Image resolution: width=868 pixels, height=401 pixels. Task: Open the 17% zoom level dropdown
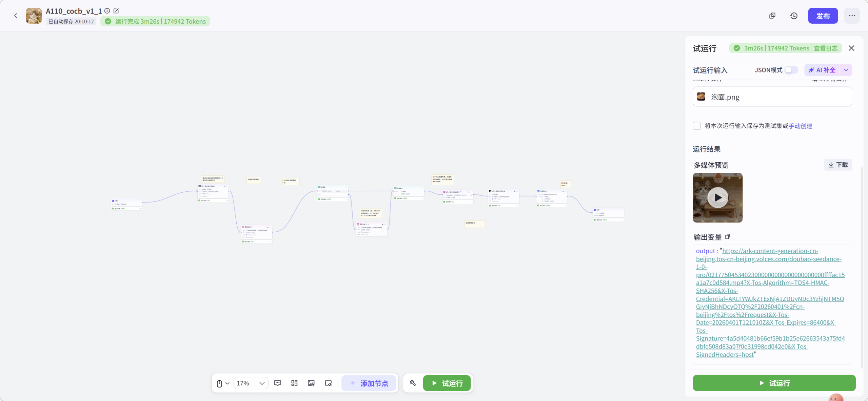pos(251,383)
